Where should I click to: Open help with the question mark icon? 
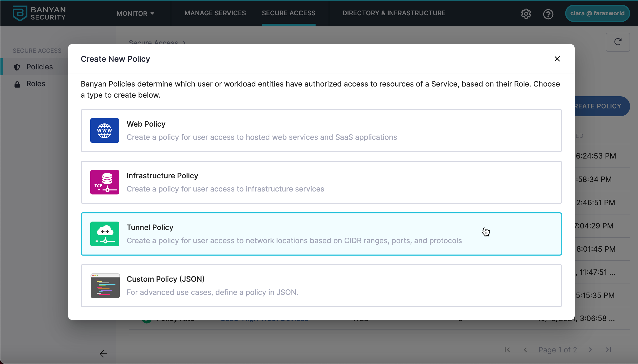(x=548, y=14)
